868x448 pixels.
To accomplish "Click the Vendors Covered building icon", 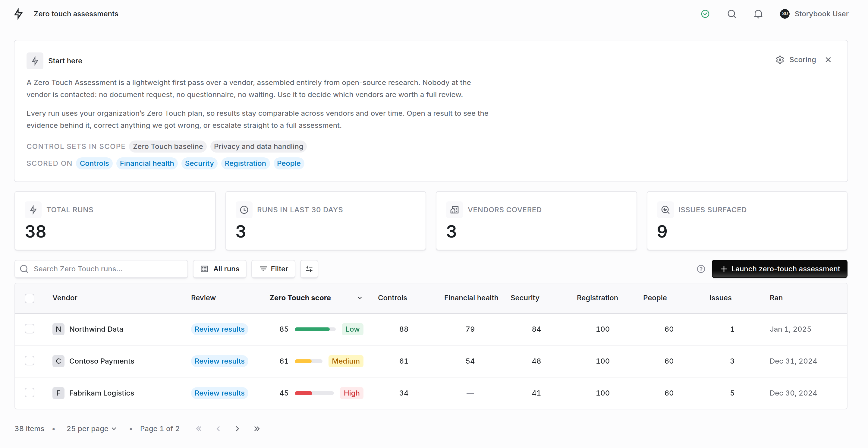I will (454, 210).
